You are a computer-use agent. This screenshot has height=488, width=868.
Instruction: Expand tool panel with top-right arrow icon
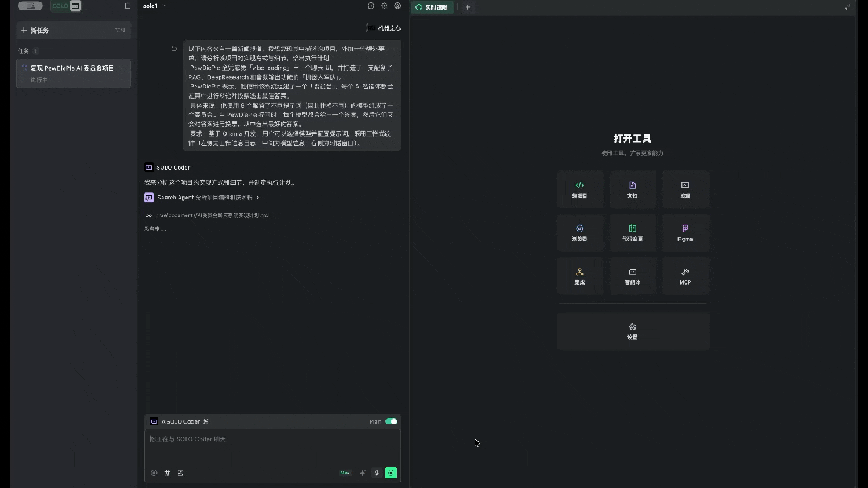point(847,7)
